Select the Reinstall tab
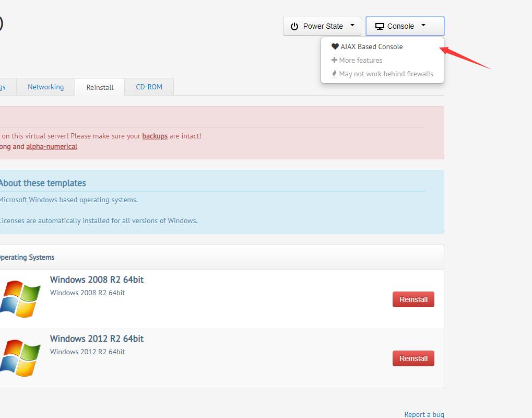532x418 pixels. (x=100, y=87)
